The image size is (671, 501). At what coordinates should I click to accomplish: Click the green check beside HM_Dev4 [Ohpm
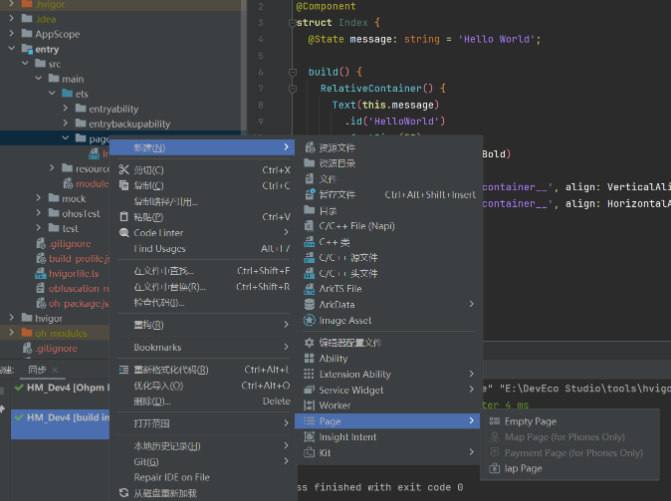19,388
